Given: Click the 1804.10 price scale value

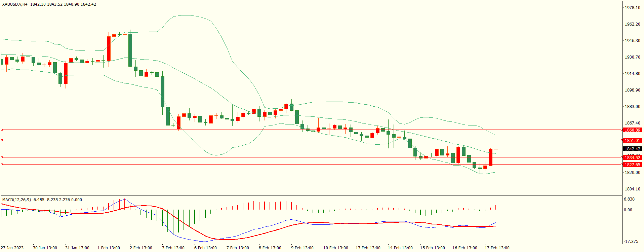Looking at the screenshot, I should 632,189.
